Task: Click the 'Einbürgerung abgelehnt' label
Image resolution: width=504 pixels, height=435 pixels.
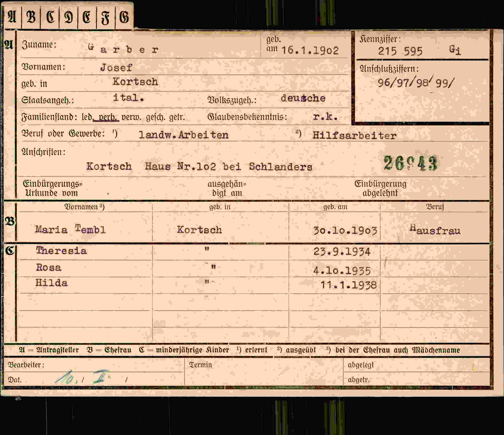Action: coord(380,188)
